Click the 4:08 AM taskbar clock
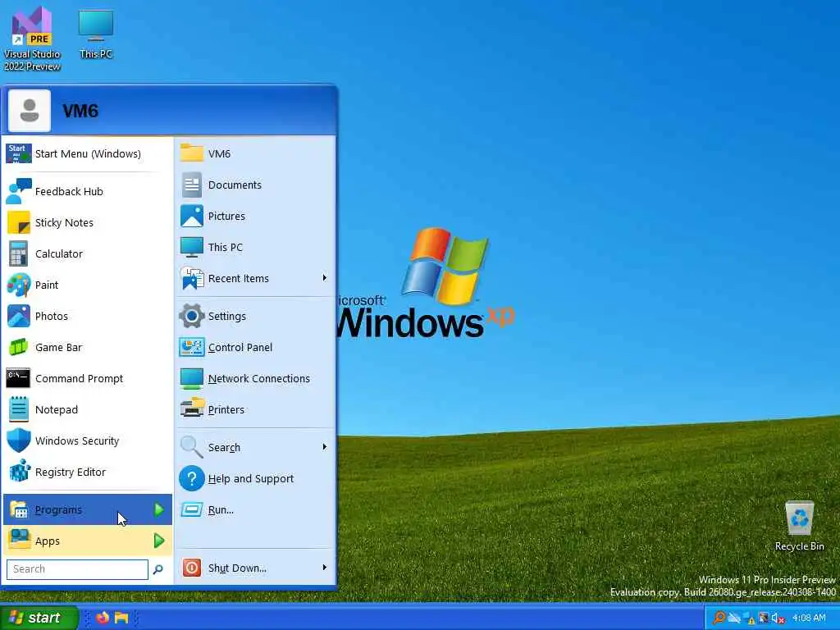840x630 pixels. click(x=809, y=618)
